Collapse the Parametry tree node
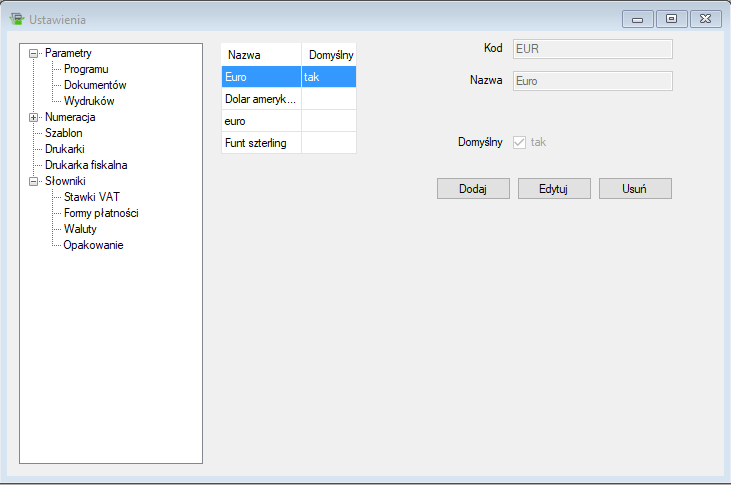Image resolution: width=731 pixels, height=485 pixels. pos(34,53)
